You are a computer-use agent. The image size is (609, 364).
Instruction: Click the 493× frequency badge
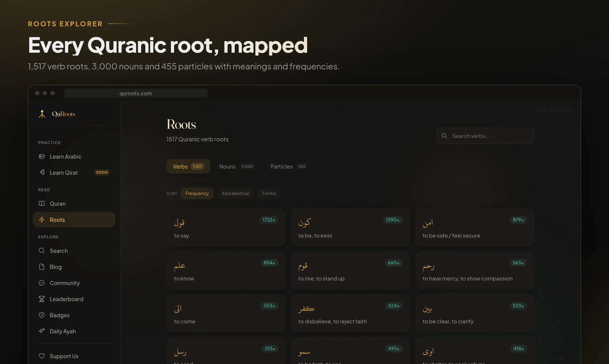click(x=394, y=348)
